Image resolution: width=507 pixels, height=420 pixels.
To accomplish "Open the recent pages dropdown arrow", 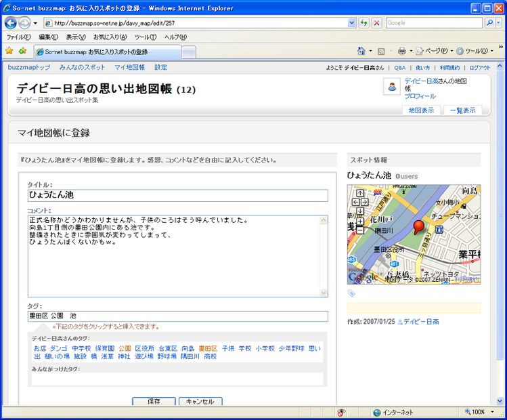I will pos(35,23).
